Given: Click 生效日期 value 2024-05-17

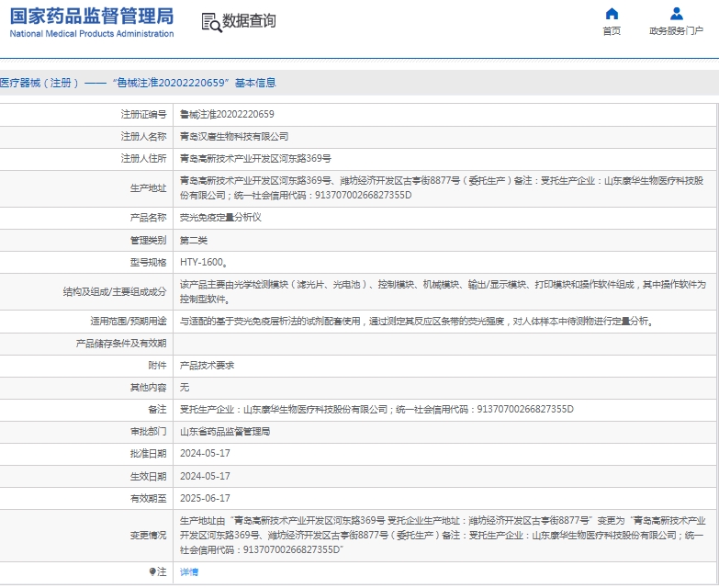Looking at the screenshot, I should point(205,476).
